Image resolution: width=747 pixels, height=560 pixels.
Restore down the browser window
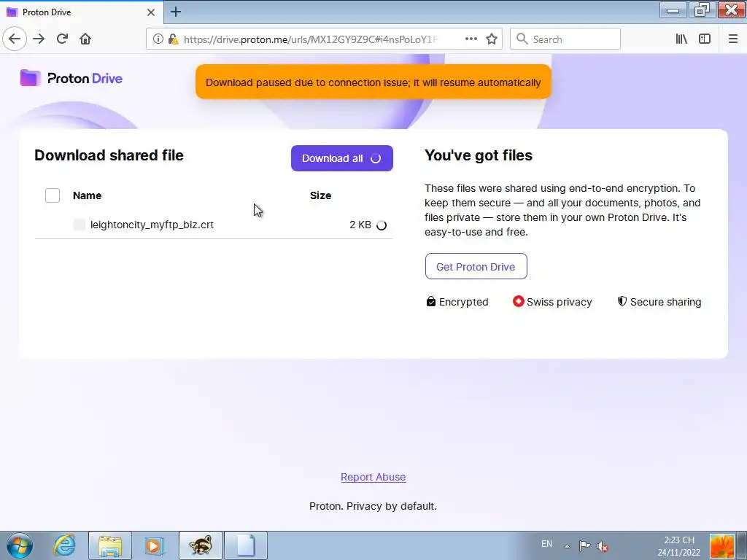[702, 10]
